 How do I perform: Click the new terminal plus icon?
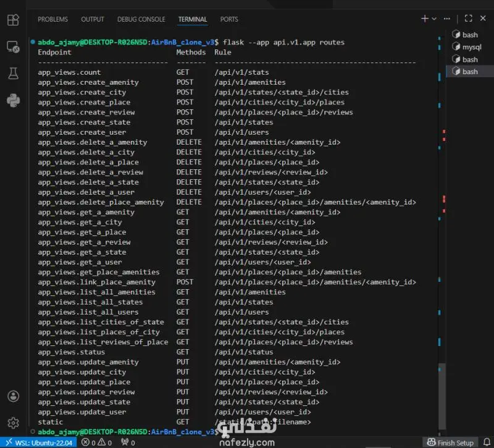pos(424,19)
